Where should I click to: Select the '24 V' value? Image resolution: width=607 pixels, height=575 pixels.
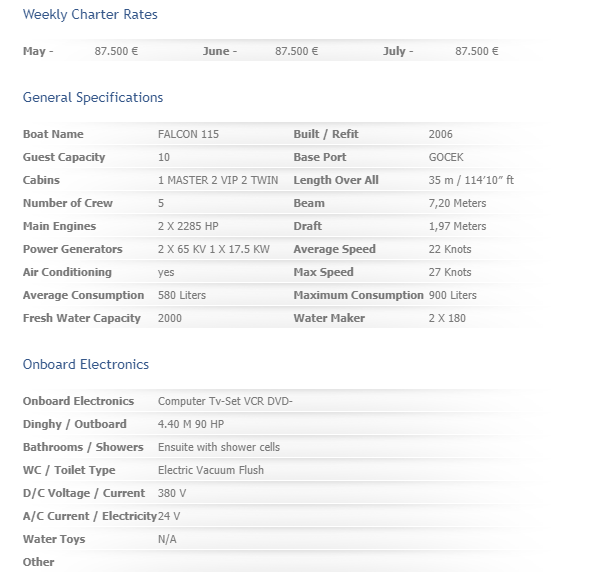point(169,516)
